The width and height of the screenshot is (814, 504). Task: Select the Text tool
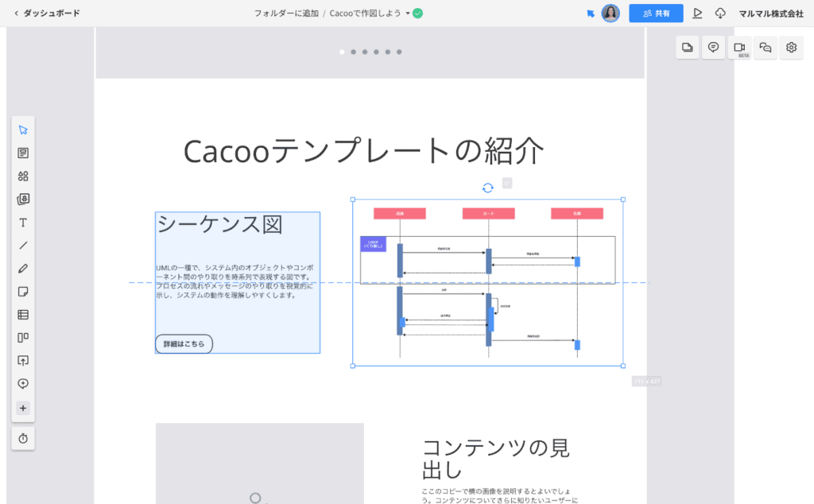(23, 223)
